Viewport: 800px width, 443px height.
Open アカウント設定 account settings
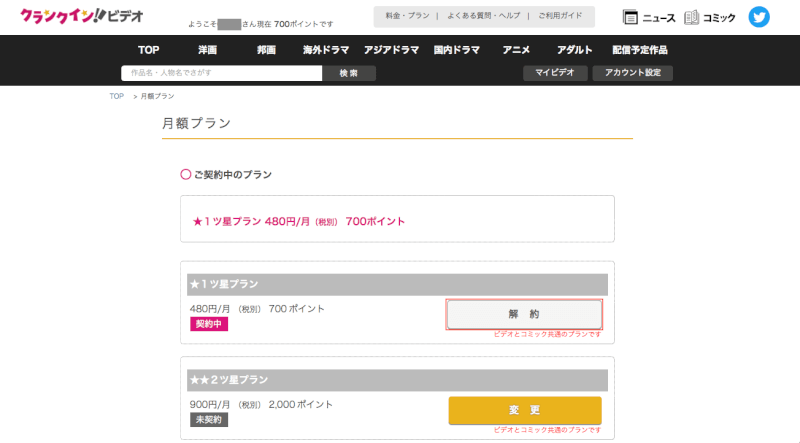click(632, 73)
